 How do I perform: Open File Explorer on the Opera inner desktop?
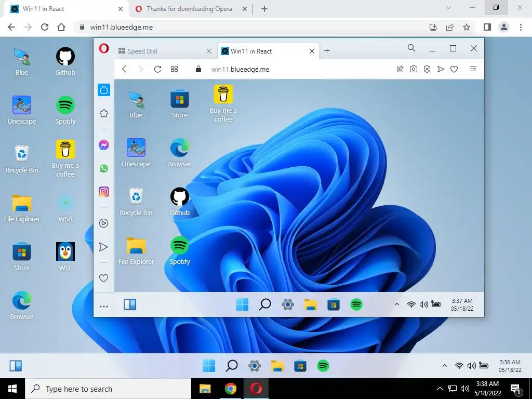pyautogui.click(x=136, y=250)
